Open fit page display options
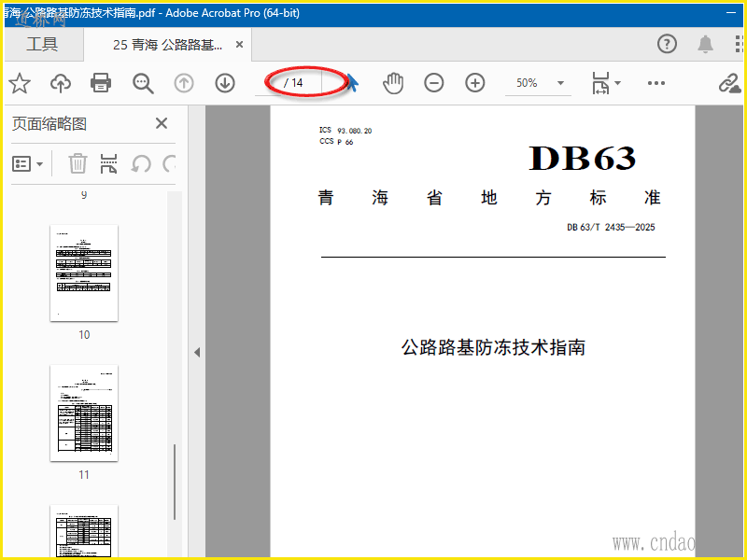This screenshot has height=560, width=747. pyautogui.click(x=600, y=83)
